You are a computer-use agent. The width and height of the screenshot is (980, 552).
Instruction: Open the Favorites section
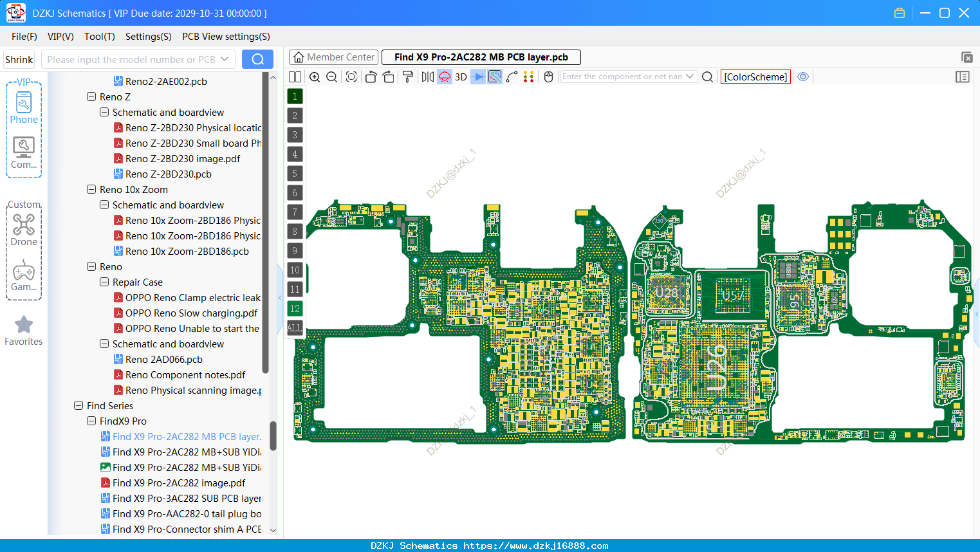point(24,331)
